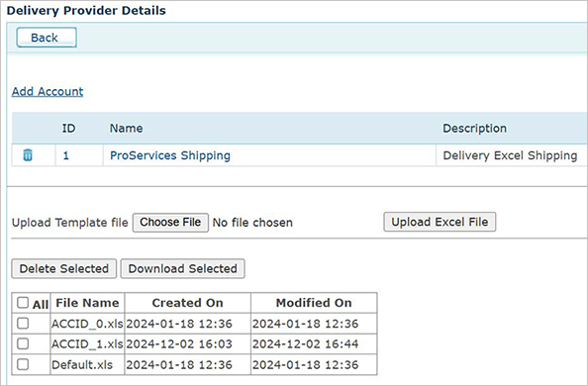
Task: Click the Delivery Excel Shipping description cell
Action: tap(510, 155)
